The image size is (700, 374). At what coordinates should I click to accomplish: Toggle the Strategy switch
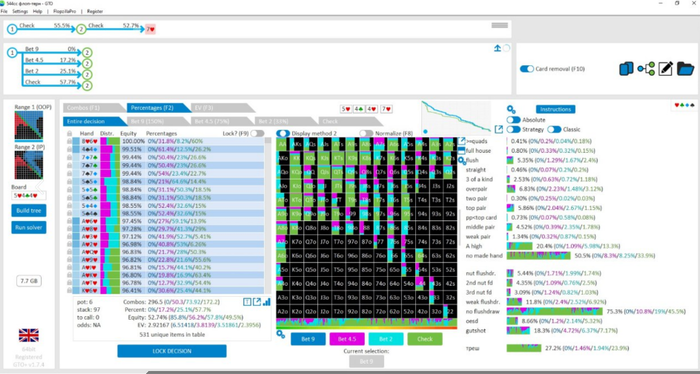click(513, 129)
